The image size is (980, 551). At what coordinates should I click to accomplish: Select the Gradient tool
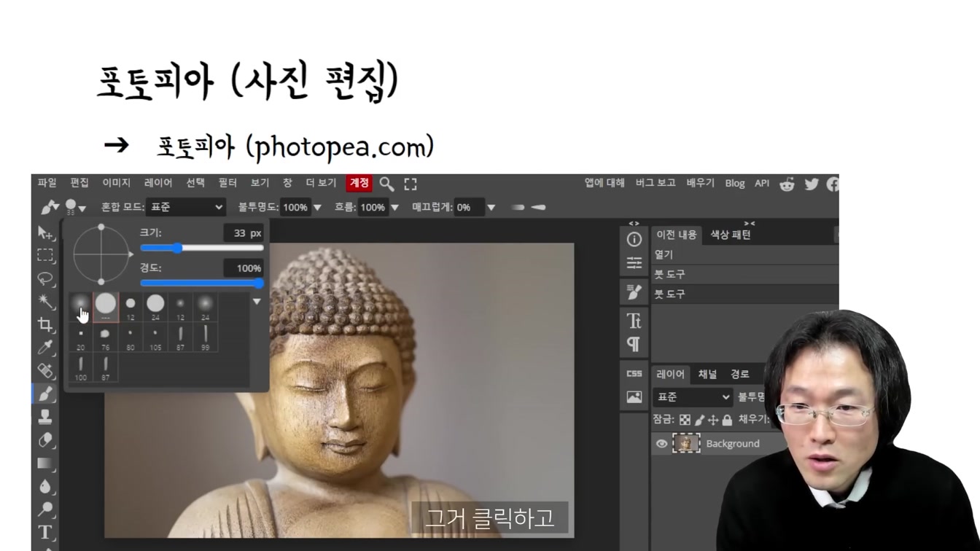pyautogui.click(x=45, y=463)
